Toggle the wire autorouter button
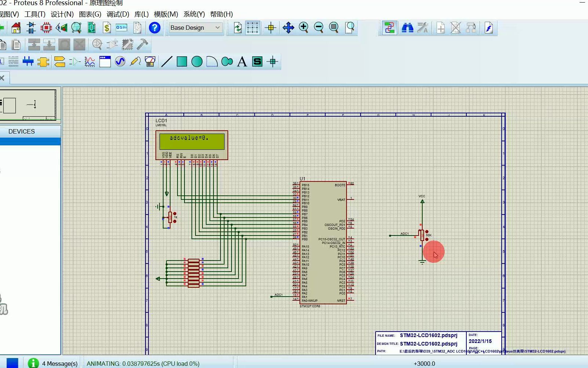Screen dimensions: 588x368 [x=389, y=28]
